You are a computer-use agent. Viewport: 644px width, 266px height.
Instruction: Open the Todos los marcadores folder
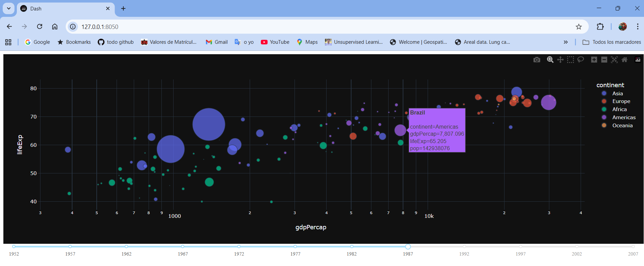[612, 42]
